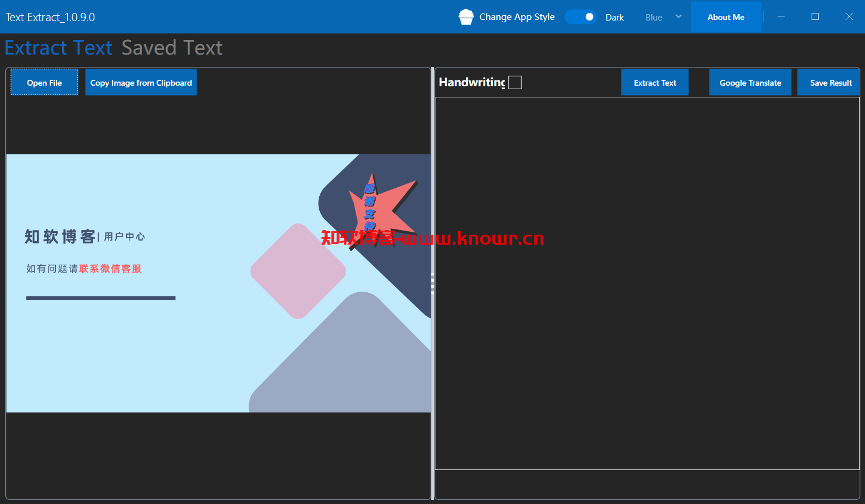Viewport: 865px width, 504px height.
Task: Click the Extract Text button
Action: pyautogui.click(x=655, y=83)
